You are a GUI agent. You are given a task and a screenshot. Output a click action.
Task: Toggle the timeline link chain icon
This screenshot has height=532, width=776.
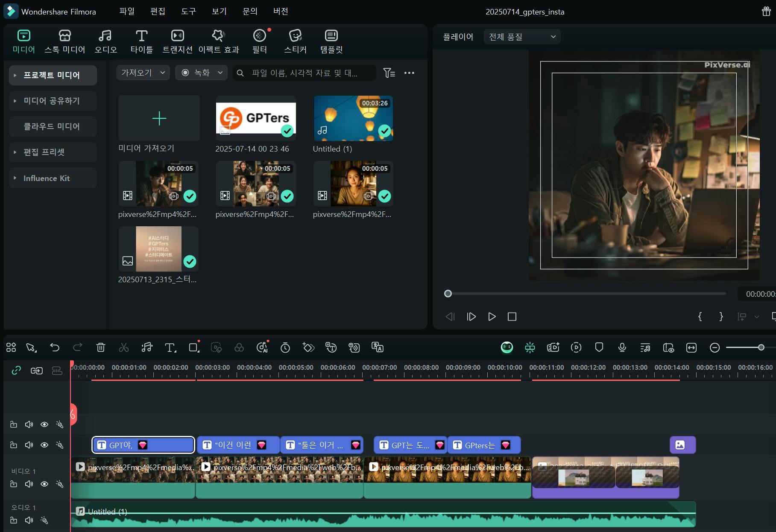point(16,371)
